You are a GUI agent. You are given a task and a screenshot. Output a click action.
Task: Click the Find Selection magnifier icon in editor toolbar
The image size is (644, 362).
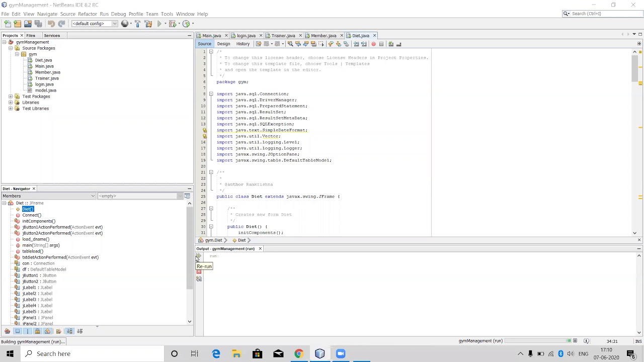coord(290,44)
